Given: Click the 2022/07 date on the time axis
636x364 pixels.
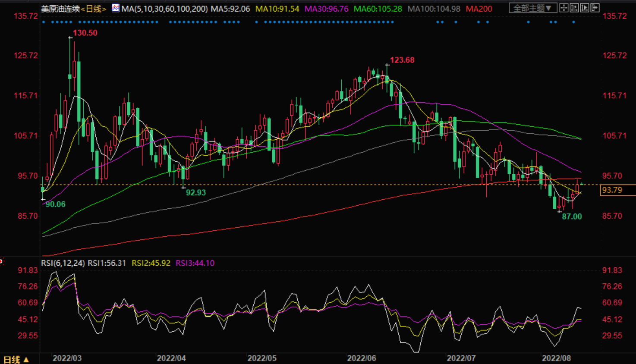Looking at the screenshot, I should click(461, 358).
